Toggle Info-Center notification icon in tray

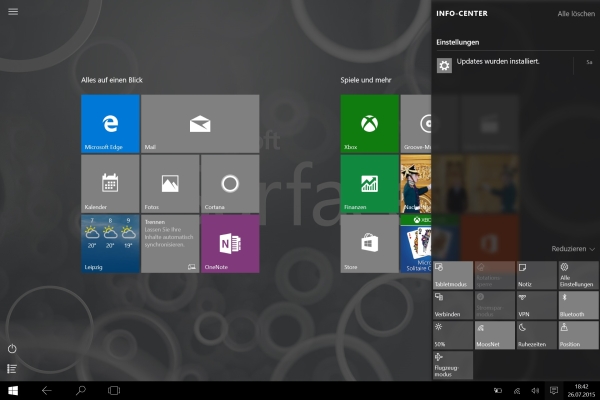click(554, 390)
